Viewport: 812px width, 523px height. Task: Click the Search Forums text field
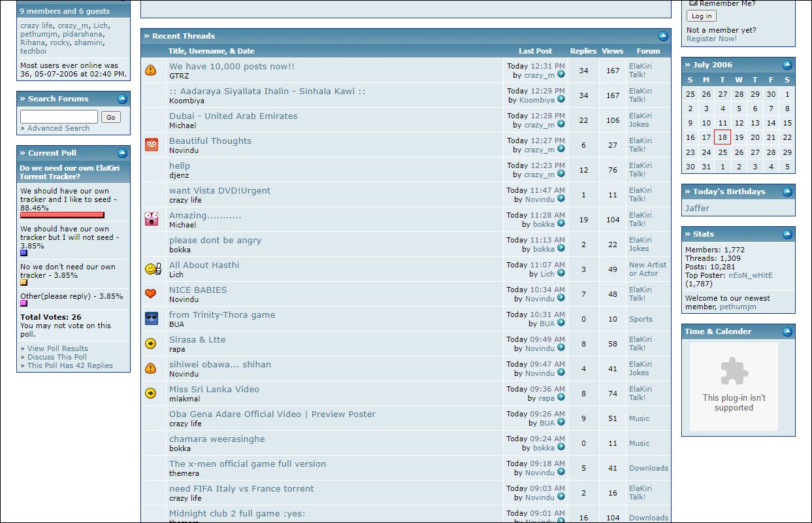pos(59,117)
